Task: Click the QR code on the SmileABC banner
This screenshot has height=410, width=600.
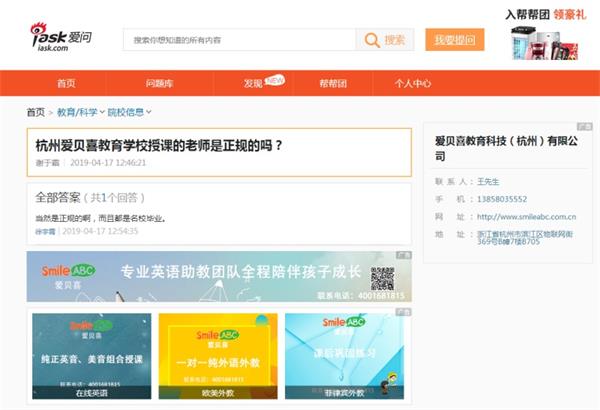Action: tap(382, 278)
